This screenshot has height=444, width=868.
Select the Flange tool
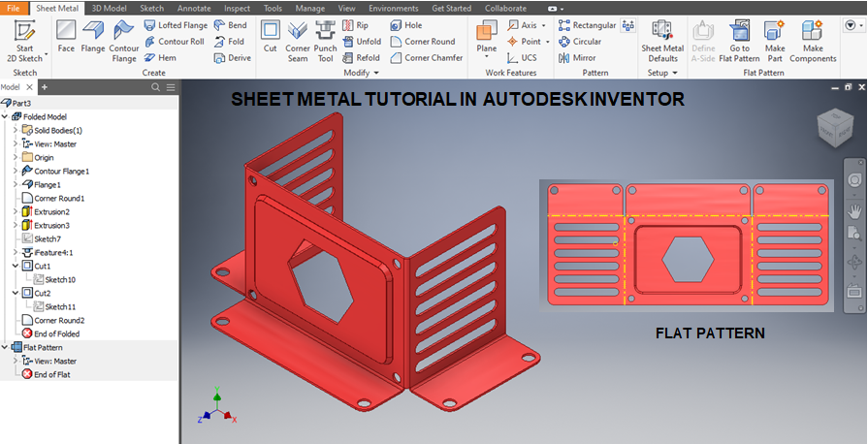coord(93,37)
